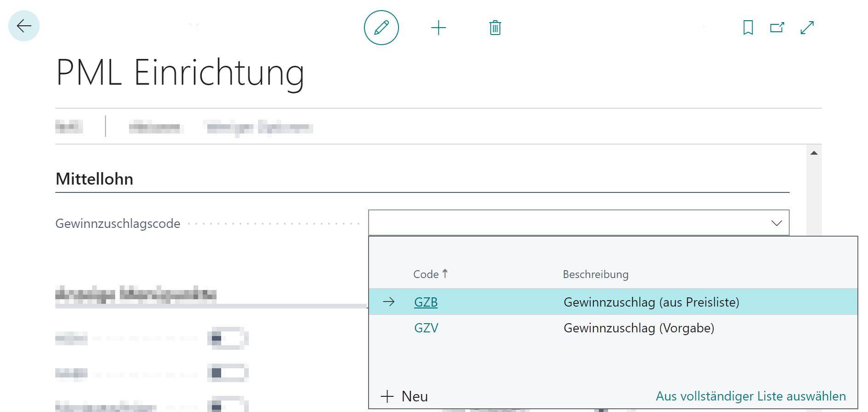868x412 pixels.
Task: Select GZV code entry
Action: click(x=426, y=328)
